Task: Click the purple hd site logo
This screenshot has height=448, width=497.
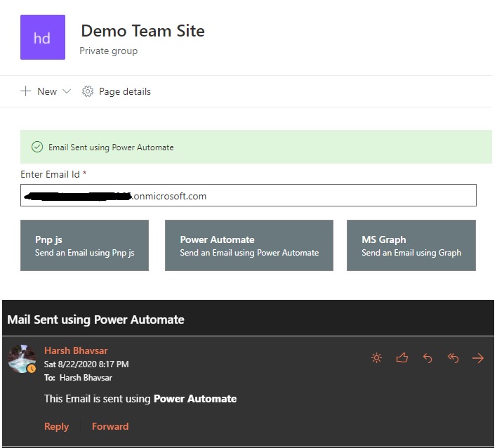Action: pos(43,37)
